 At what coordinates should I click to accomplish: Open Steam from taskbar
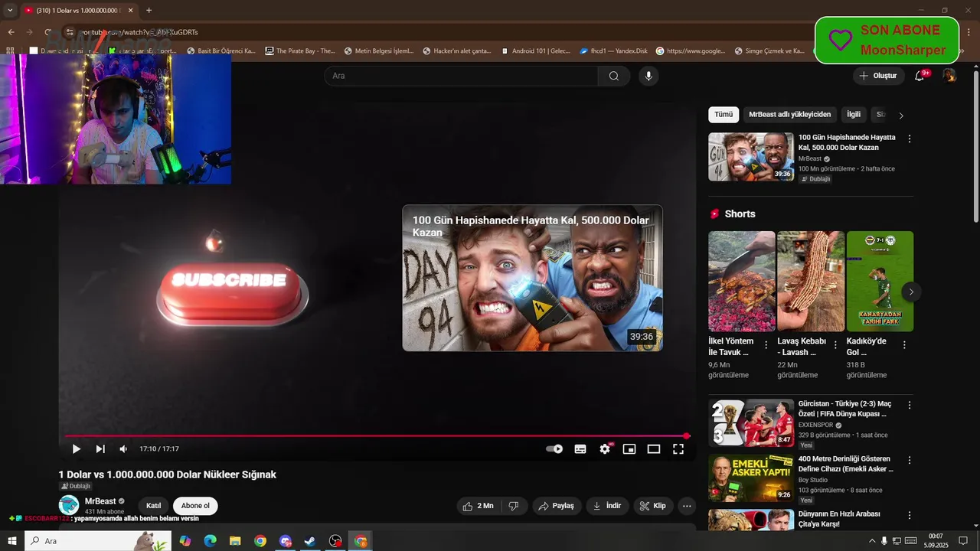(310, 541)
